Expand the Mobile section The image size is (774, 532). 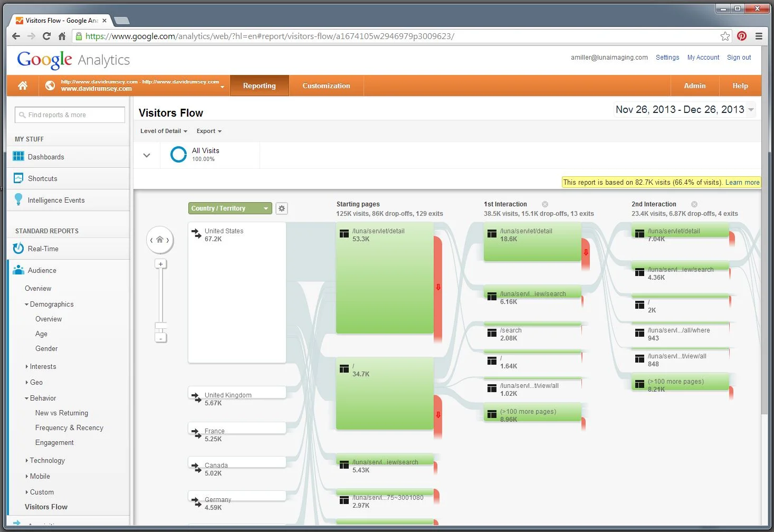point(26,476)
